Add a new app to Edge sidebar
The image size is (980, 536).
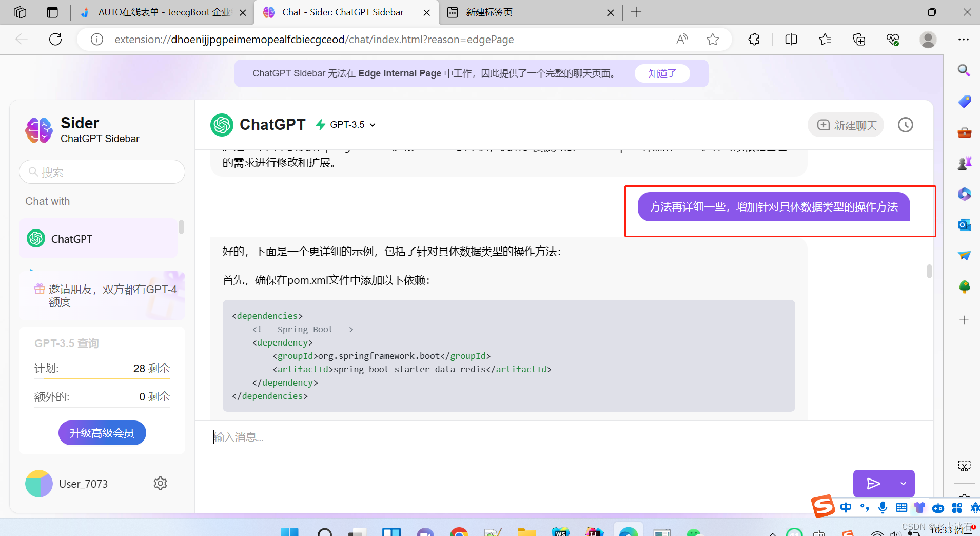click(x=964, y=320)
